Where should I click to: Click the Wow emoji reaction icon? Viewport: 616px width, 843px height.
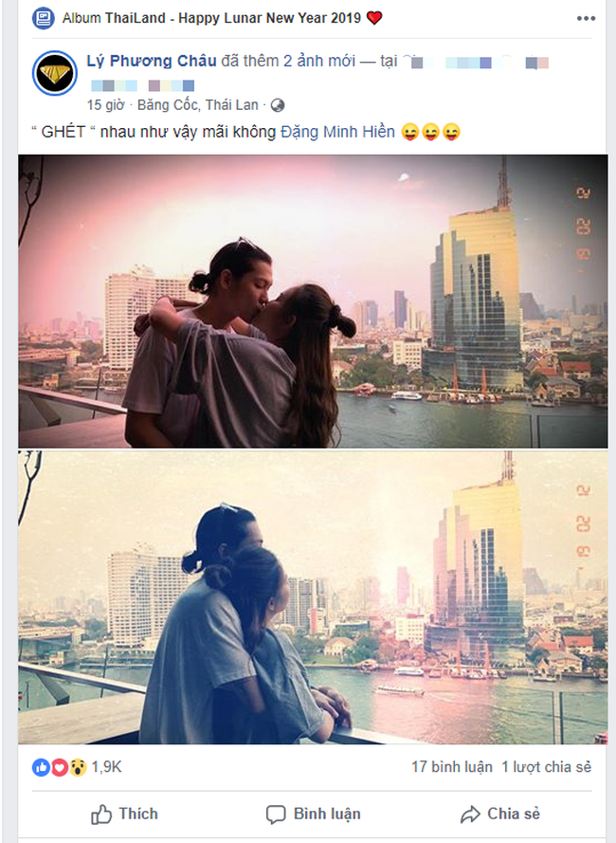pyautogui.click(x=78, y=768)
